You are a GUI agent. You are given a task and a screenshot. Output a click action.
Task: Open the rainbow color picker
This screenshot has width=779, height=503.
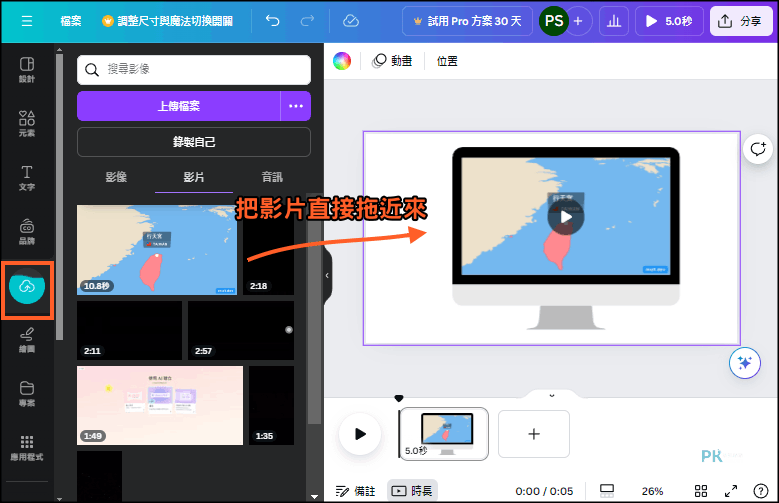(342, 61)
